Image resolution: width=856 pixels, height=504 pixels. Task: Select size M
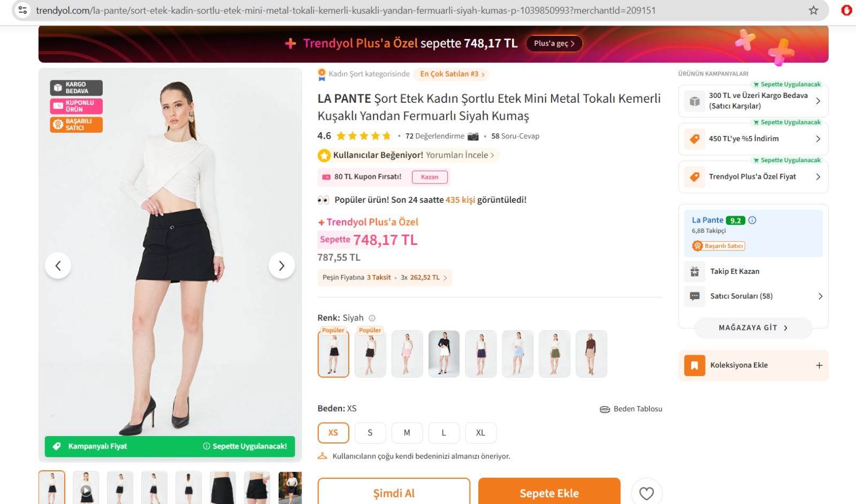[407, 433]
